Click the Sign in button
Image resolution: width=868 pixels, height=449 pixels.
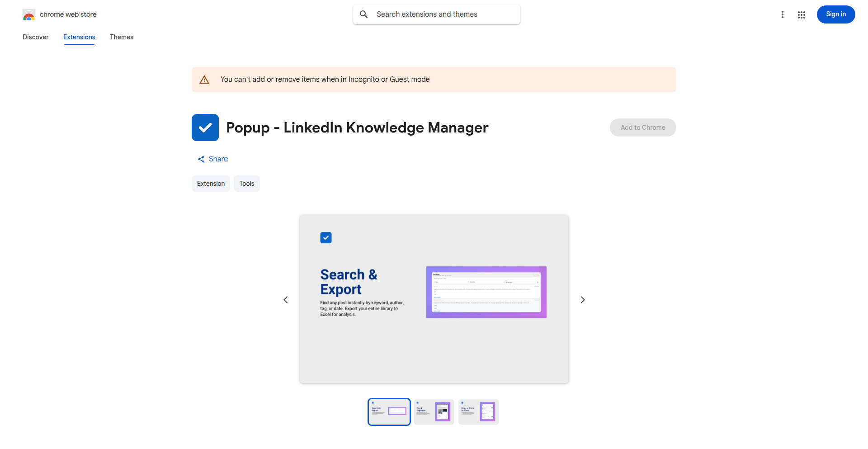pyautogui.click(x=835, y=14)
